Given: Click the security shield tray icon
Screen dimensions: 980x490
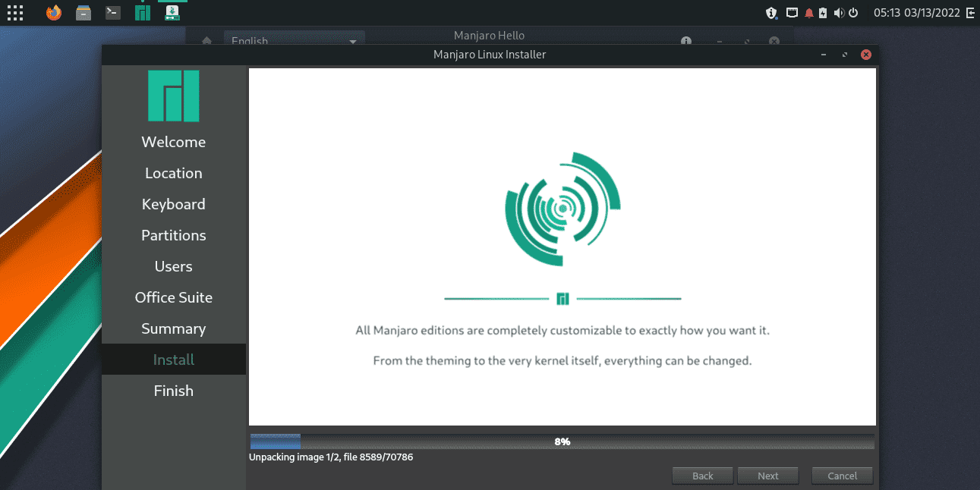Looking at the screenshot, I should click(771, 13).
